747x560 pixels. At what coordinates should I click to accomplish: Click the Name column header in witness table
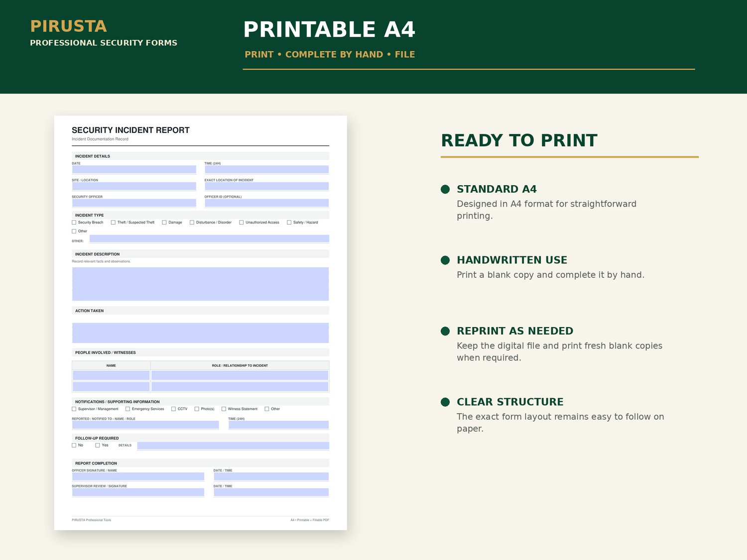[111, 365]
